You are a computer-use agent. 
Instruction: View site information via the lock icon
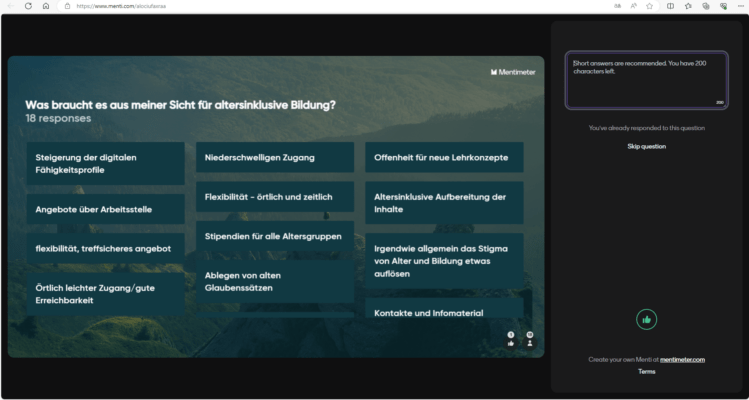(x=67, y=6)
